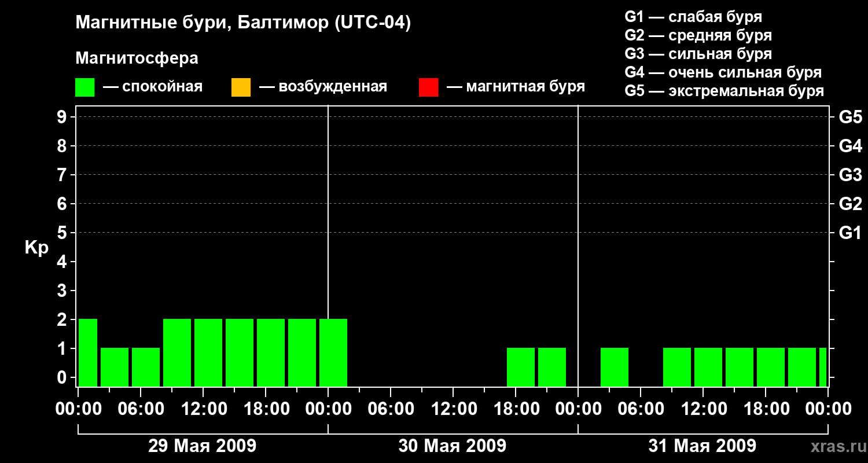868x463 pixels.
Task: Select the 'G5 — экстремальная буря' legend line
Action: 724,91
